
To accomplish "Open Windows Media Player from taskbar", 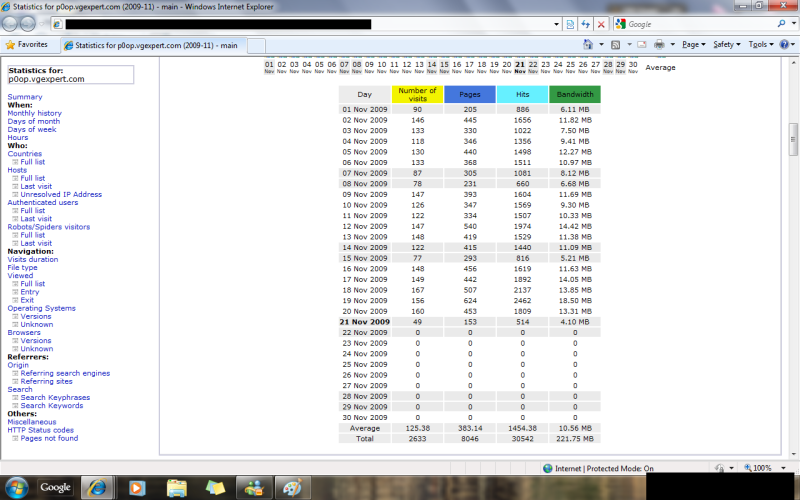I will [x=135, y=487].
